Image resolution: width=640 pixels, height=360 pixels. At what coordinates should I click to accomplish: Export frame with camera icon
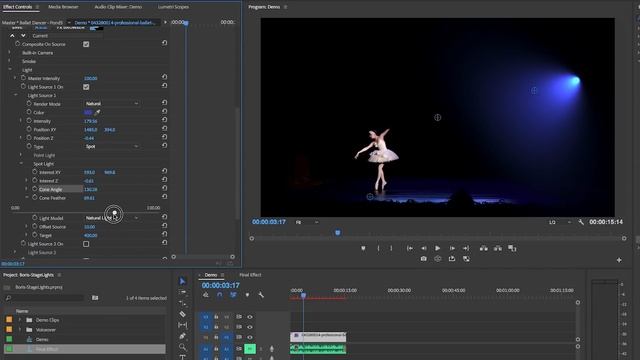pyautogui.click(x=424, y=259)
